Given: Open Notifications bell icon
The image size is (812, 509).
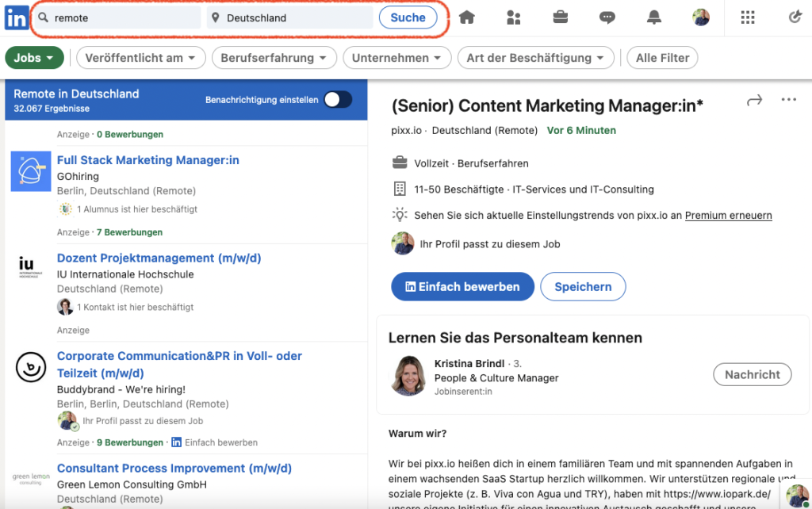Looking at the screenshot, I should click(x=654, y=17).
